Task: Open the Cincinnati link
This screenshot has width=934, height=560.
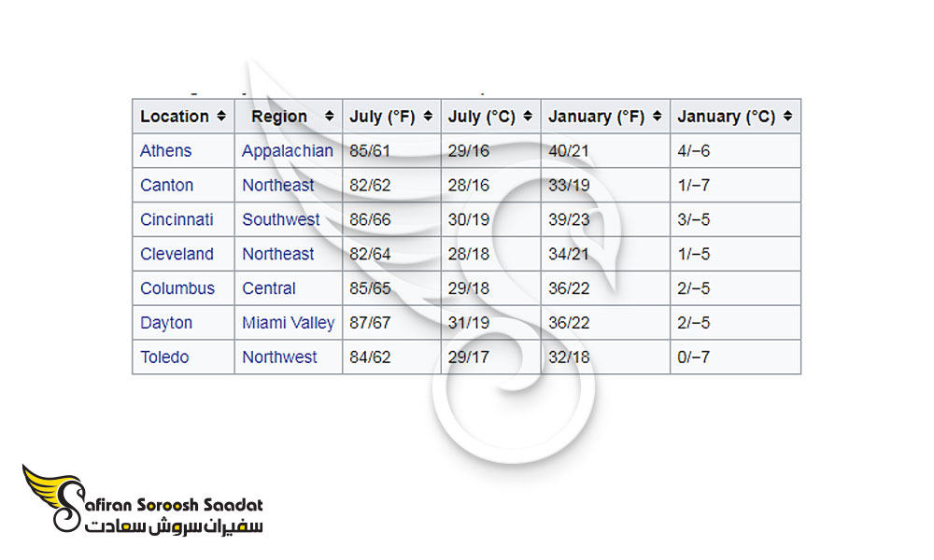Action: [x=177, y=219]
